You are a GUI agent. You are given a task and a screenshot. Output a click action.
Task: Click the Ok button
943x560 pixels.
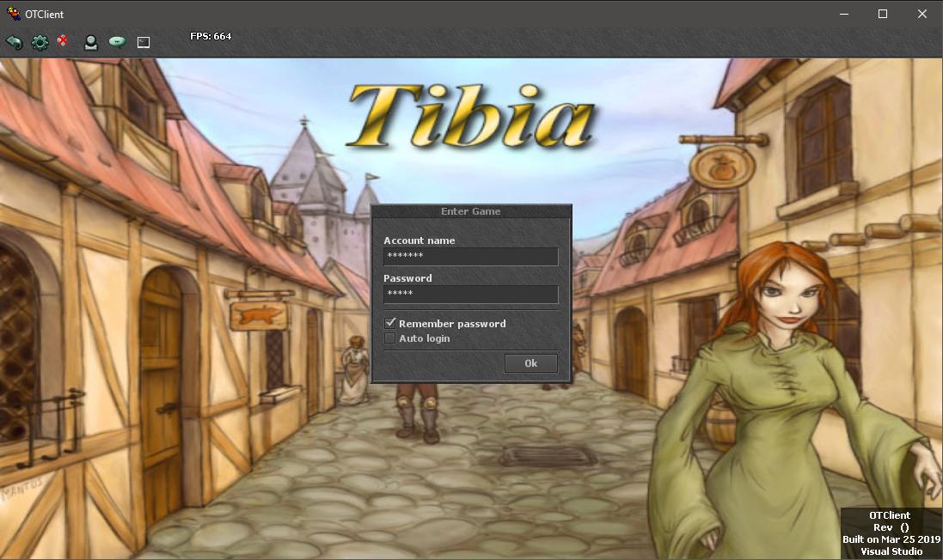tap(530, 363)
